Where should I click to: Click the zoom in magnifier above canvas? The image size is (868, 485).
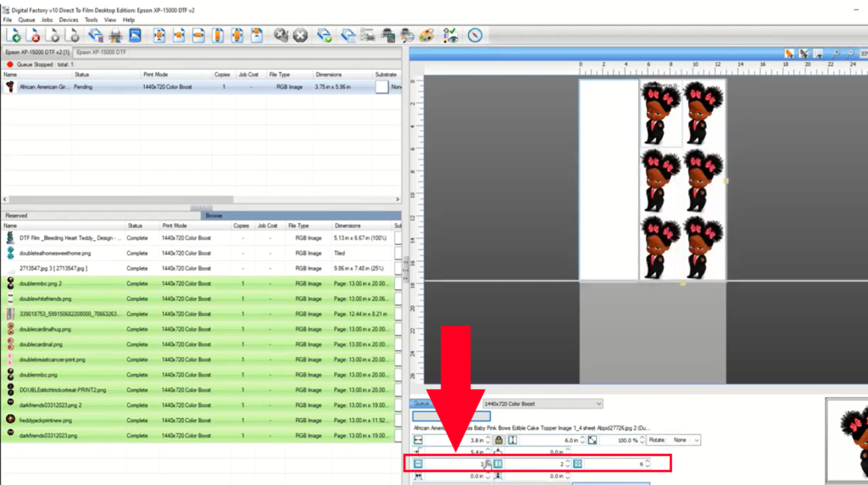pyautogui.click(x=835, y=53)
